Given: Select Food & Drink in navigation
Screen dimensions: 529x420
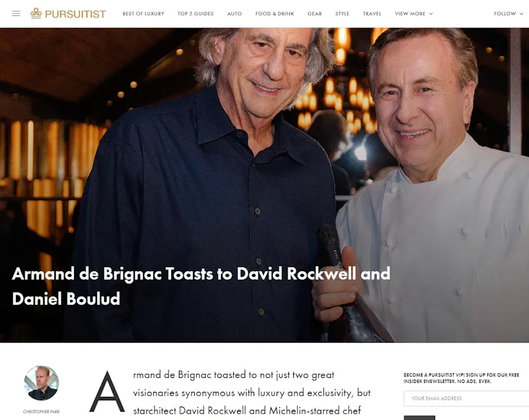Looking at the screenshot, I should (x=275, y=13).
